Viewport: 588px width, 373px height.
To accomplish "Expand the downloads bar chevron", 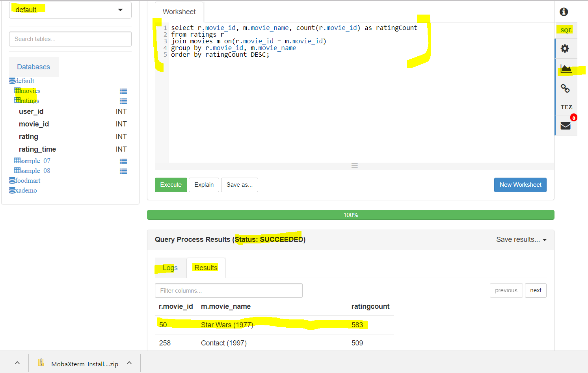I will [x=17, y=363].
